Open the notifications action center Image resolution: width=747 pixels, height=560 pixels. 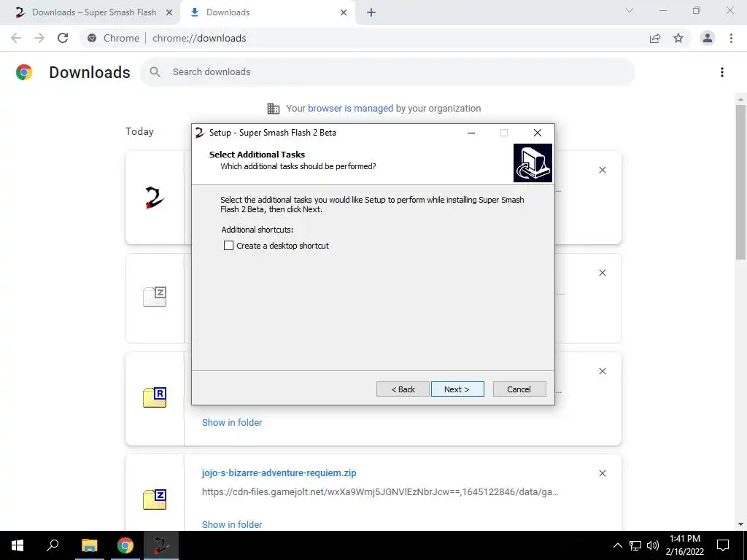tap(723, 545)
